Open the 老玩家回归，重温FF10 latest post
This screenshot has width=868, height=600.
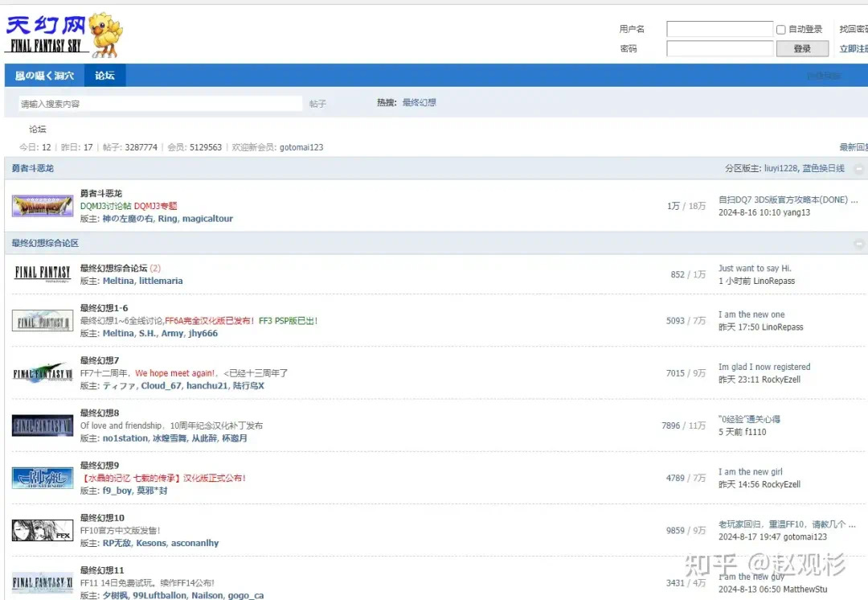[x=787, y=524]
